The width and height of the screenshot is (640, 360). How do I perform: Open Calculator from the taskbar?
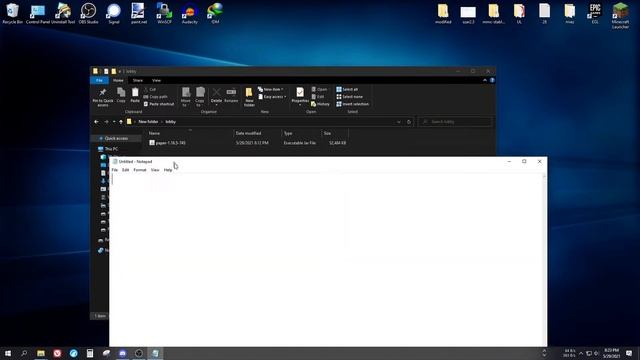click(x=90, y=353)
